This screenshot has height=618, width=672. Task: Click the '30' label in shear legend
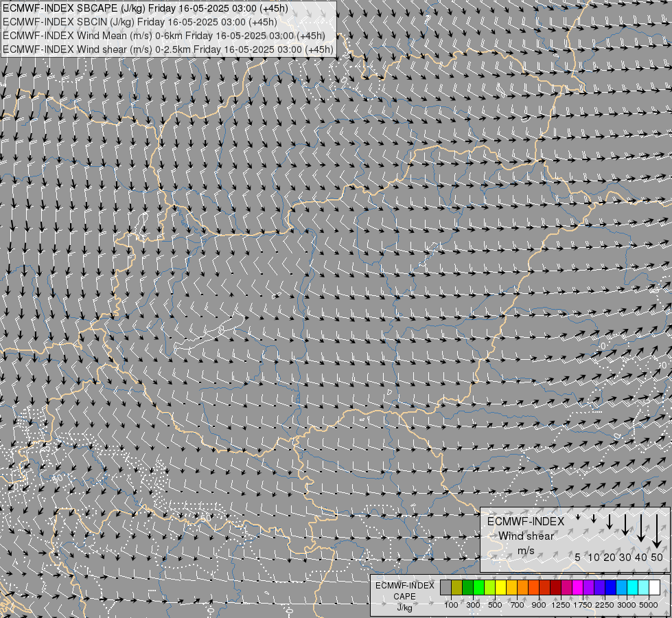pyautogui.click(x=625, y=557)
